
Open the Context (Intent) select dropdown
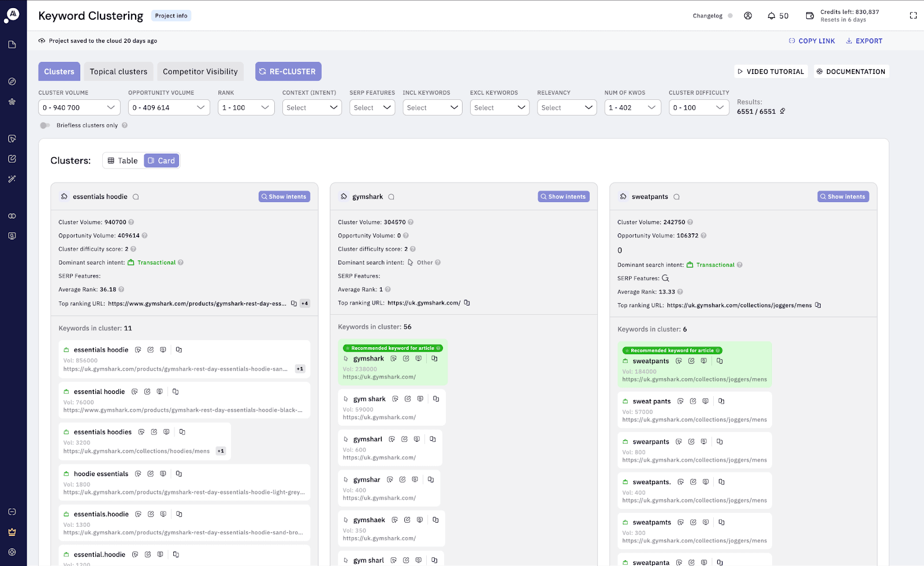point(312,107)
